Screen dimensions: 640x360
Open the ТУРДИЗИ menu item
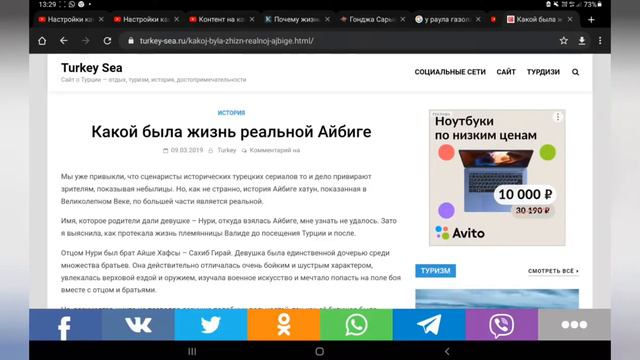click(x=543, y=72)
